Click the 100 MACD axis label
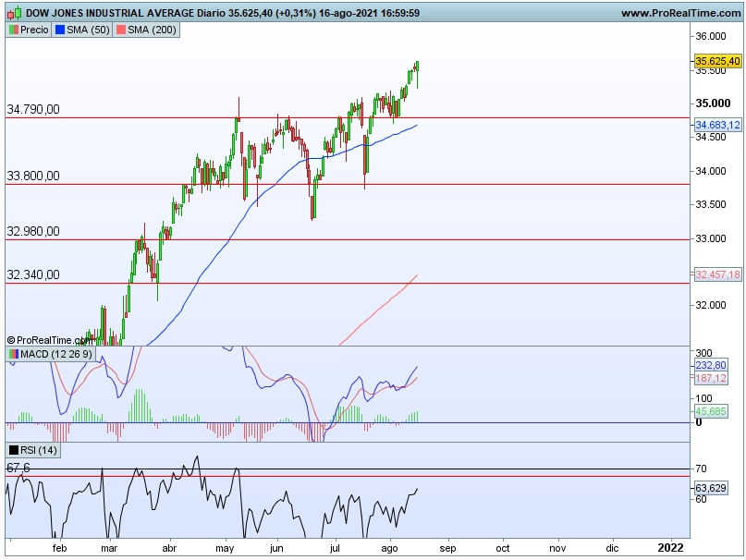 click(x=703, y=398)
